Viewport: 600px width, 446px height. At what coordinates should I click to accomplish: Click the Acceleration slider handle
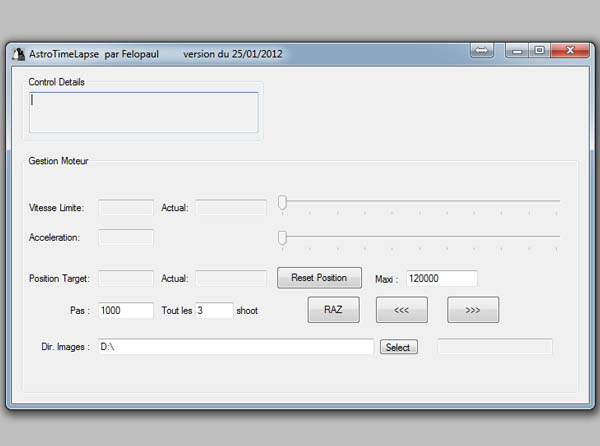(282, 237)
